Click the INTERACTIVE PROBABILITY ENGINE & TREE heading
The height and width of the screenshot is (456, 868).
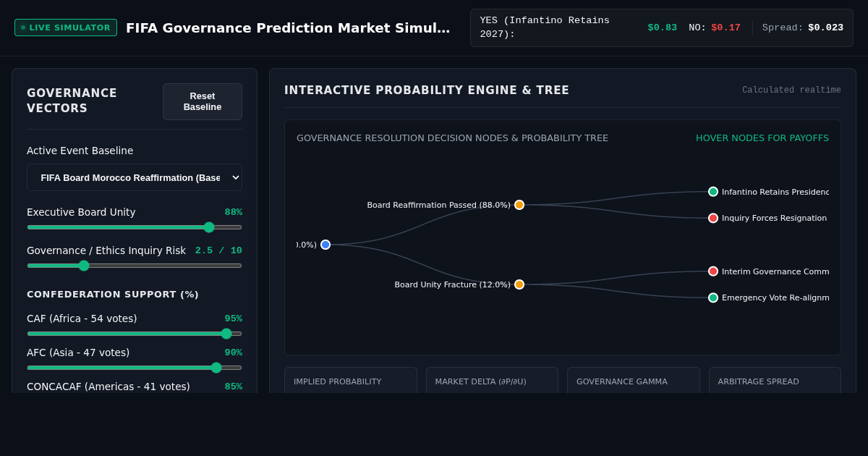427,90
